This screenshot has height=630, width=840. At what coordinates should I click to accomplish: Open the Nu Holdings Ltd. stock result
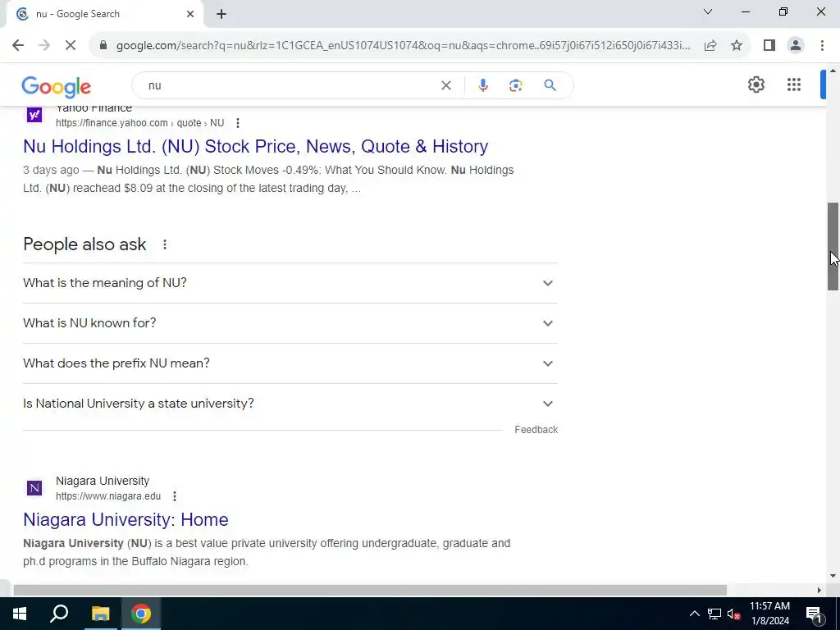tap(256, 146)
